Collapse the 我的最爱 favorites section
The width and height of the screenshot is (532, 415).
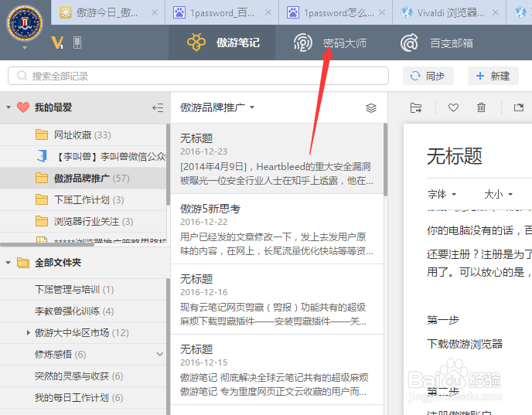pos(9,107)
